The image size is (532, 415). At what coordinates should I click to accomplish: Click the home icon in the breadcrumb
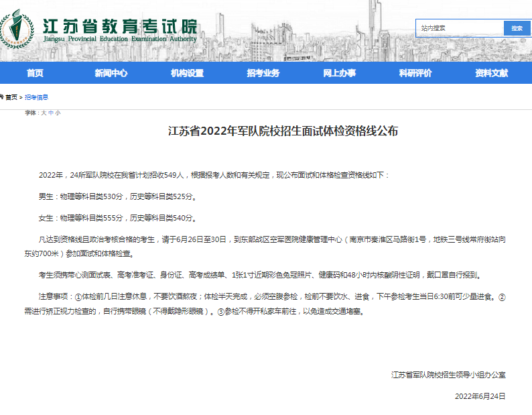2,97
